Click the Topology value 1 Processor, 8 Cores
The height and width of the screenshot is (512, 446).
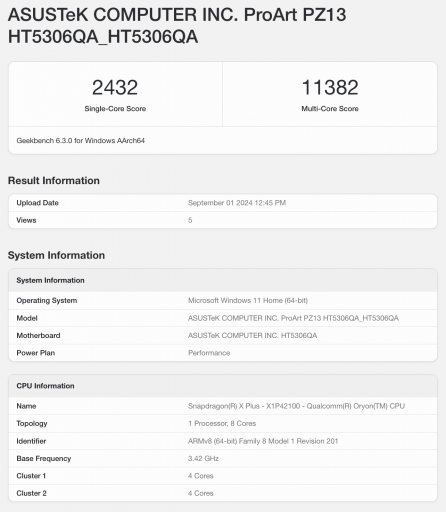[x=222, y=423]
